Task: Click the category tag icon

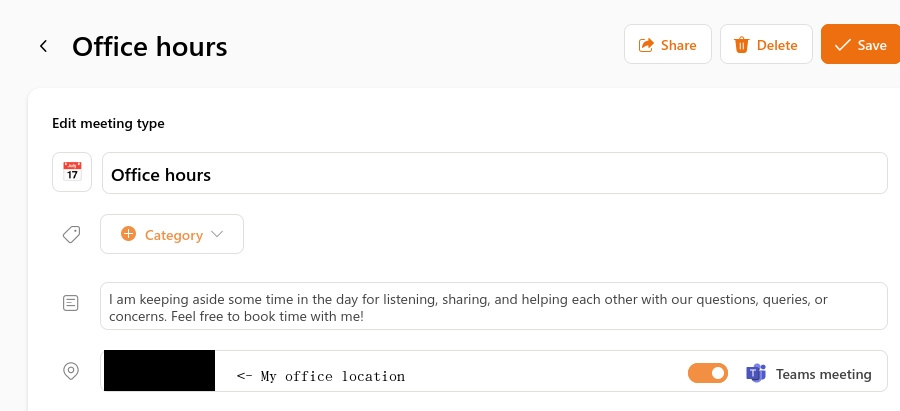Action: [x=71, y=235]
